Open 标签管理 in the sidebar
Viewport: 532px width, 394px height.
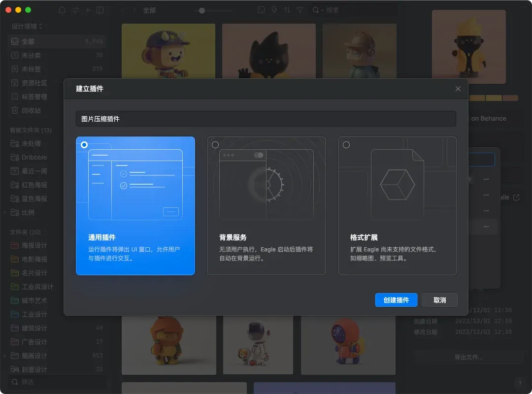coord(56,97)
